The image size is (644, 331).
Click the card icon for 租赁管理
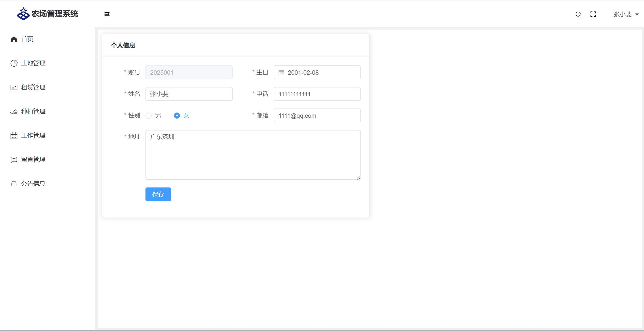tap(14, 87)
